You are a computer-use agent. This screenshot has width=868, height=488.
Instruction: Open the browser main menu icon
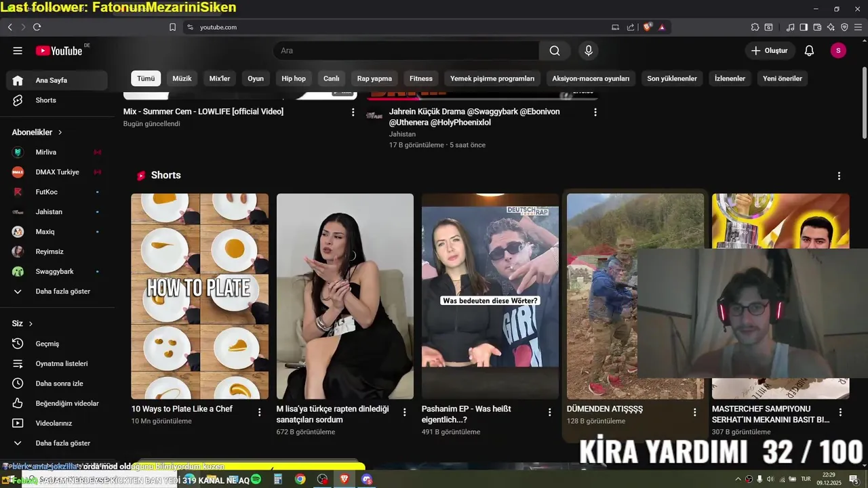(x=859, y=27)
